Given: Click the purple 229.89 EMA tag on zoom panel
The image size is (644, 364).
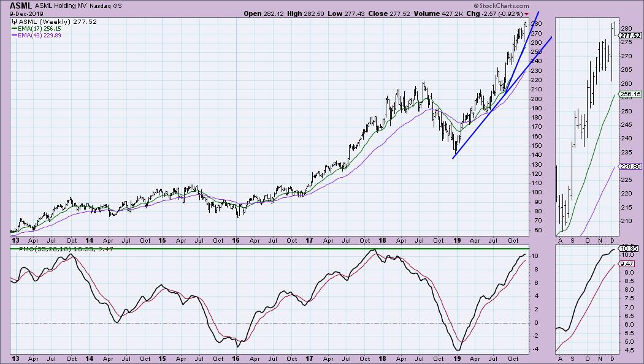Looking at the screenshot, I should (x=631, y=166).
